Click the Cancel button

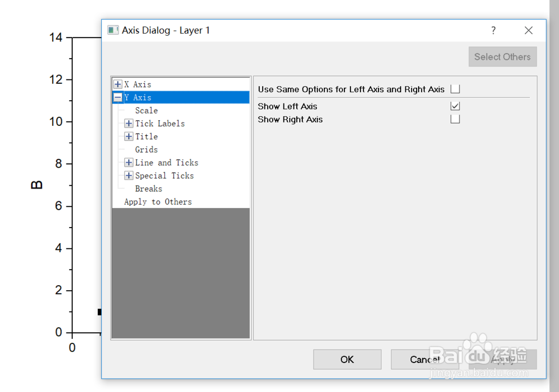pos(425,359)
